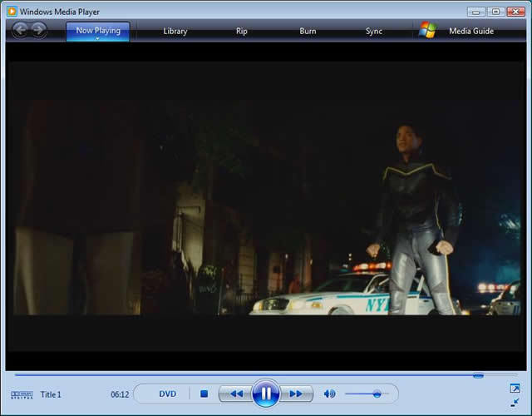
Task: Click the 'Title 1' label
Action: pyautogui.click(x=51, y=394)
